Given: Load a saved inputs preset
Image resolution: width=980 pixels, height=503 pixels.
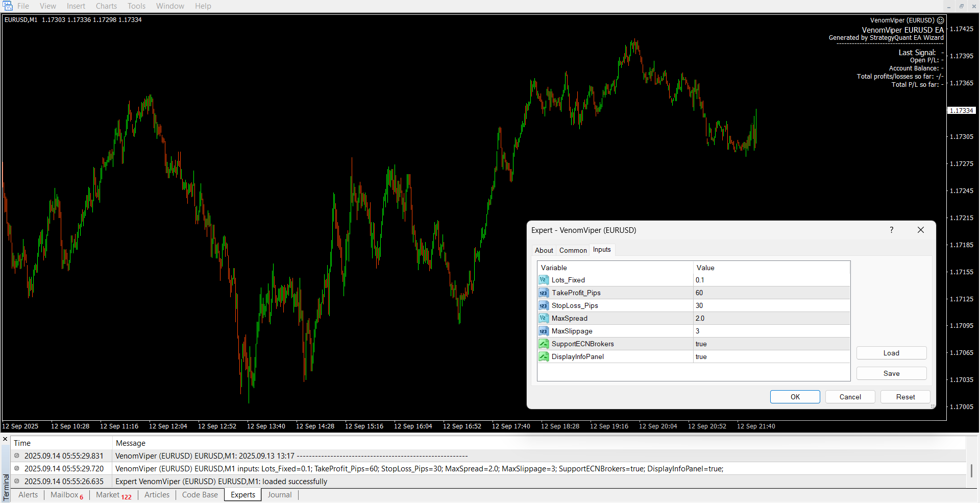Looking at the screenshot, I should tap(891, 353).
